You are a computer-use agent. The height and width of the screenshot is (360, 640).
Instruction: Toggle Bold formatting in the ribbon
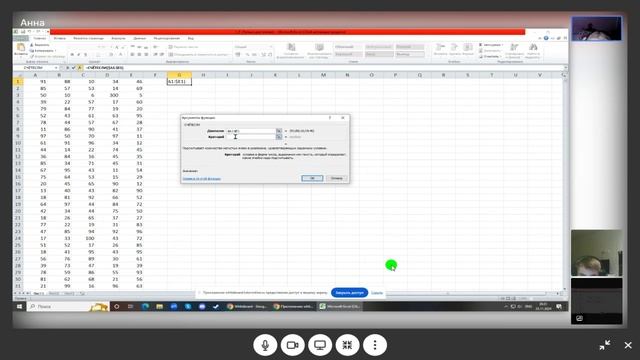[x=72, y=55]
